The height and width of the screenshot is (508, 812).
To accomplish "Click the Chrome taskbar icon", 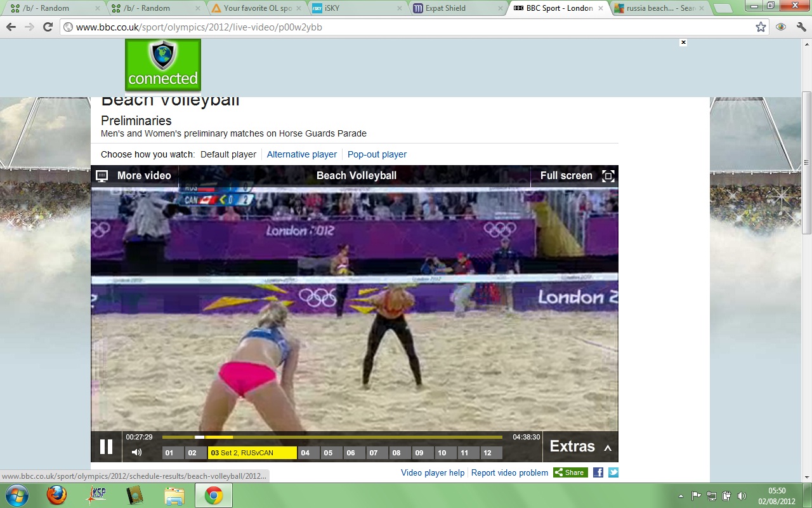I will pyautogui.click(x=214, y=495).
